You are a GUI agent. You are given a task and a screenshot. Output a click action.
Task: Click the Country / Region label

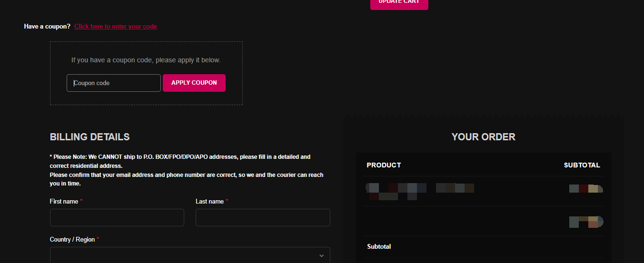point(72,239)
